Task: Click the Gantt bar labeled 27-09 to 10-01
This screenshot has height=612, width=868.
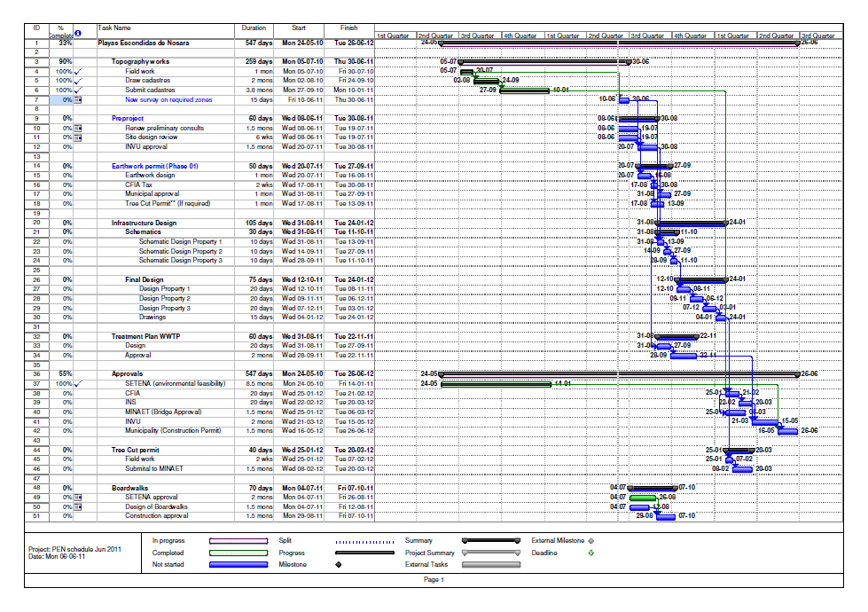Action: tap(525, 90)
